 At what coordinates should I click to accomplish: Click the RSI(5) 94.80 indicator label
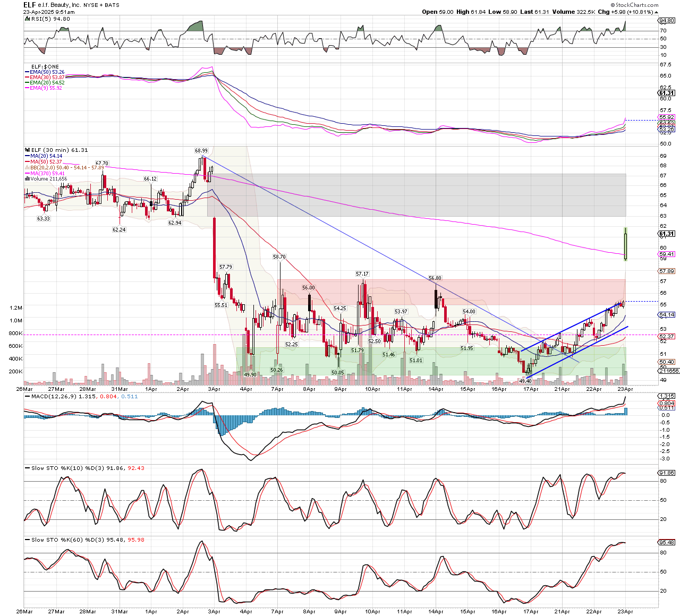47,19
